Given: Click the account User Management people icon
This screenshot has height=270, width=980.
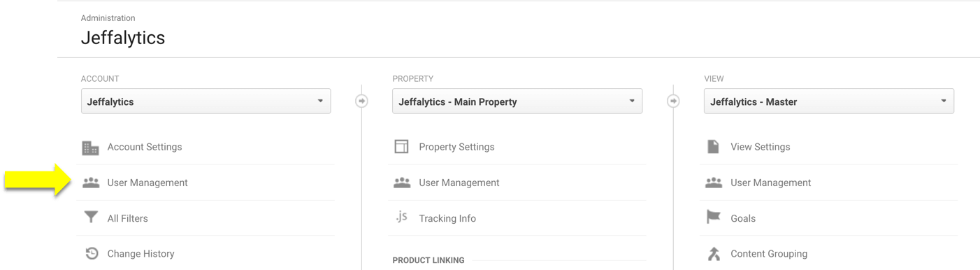Looking at the screenshot, I should pyautogui.click(x=91, y=183).
